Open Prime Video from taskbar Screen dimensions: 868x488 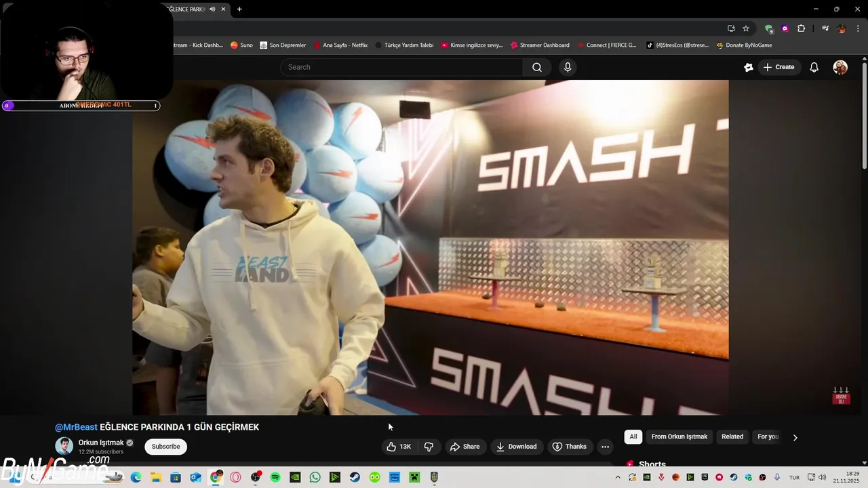point(395,477)
